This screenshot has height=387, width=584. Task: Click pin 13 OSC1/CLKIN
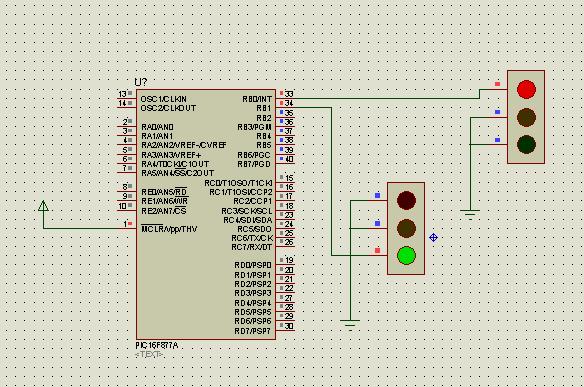[127, 94]
